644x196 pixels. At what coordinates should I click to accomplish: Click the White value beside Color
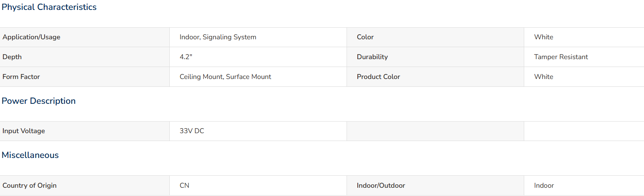(543, 37)
